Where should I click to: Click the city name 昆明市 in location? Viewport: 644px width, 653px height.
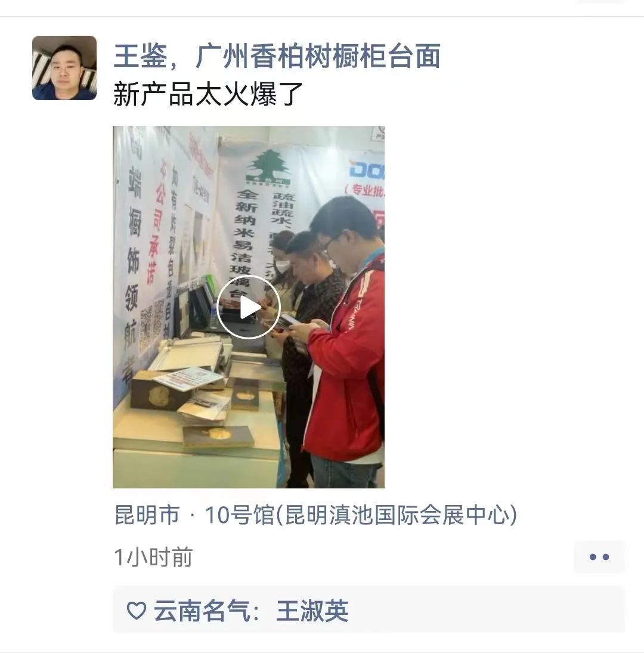coord(147,515)
